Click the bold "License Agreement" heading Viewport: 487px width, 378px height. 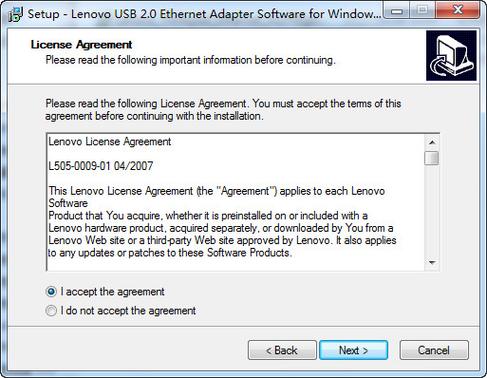pyautogui.click(x=81, y=45)
